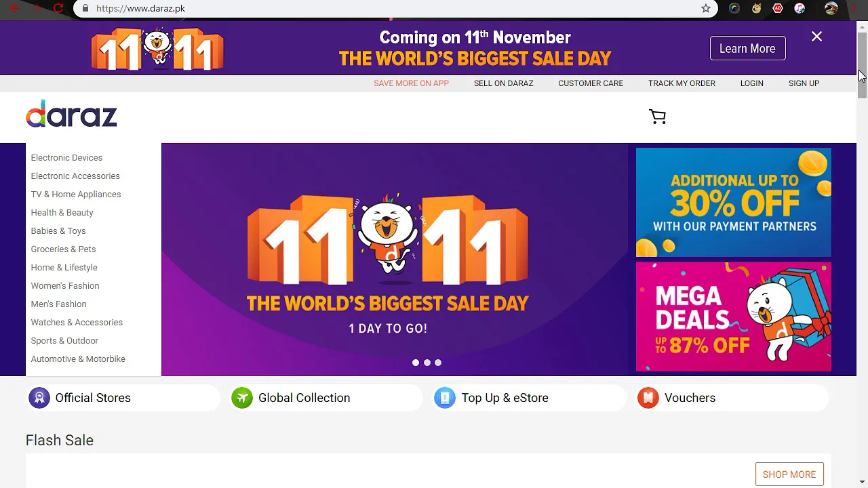Bookmark page with star icon
Screen dimensions: 868x488
click(706, 8)
